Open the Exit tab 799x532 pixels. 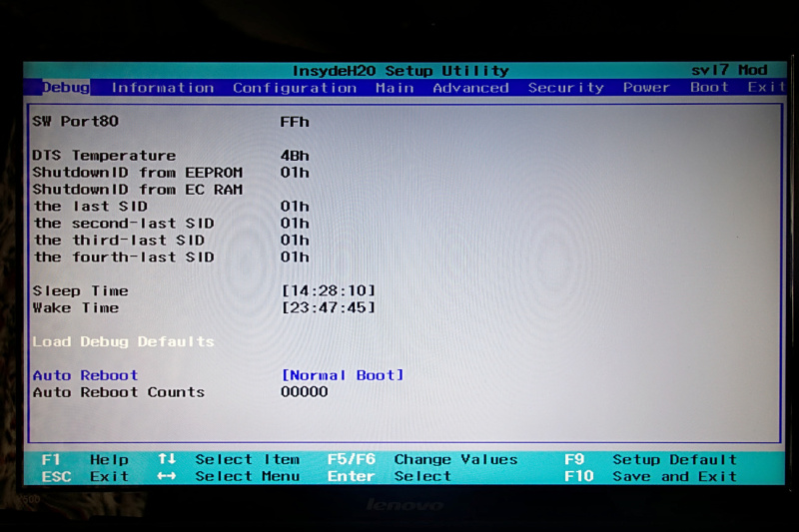766,87
